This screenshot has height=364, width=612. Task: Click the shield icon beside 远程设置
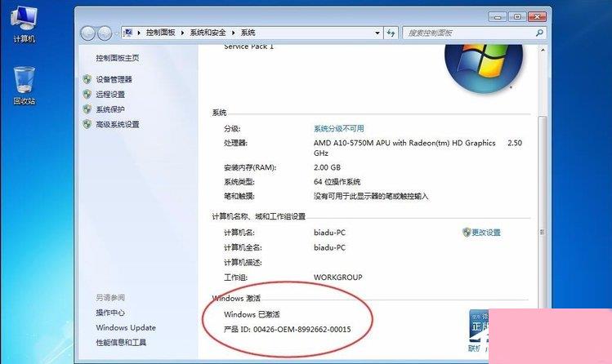coord(87,95)
